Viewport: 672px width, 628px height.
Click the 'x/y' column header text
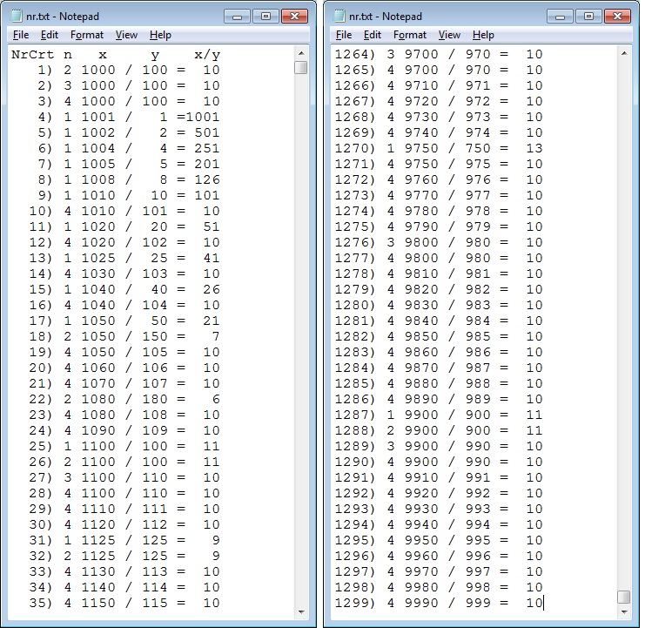(x=207, y=55)
